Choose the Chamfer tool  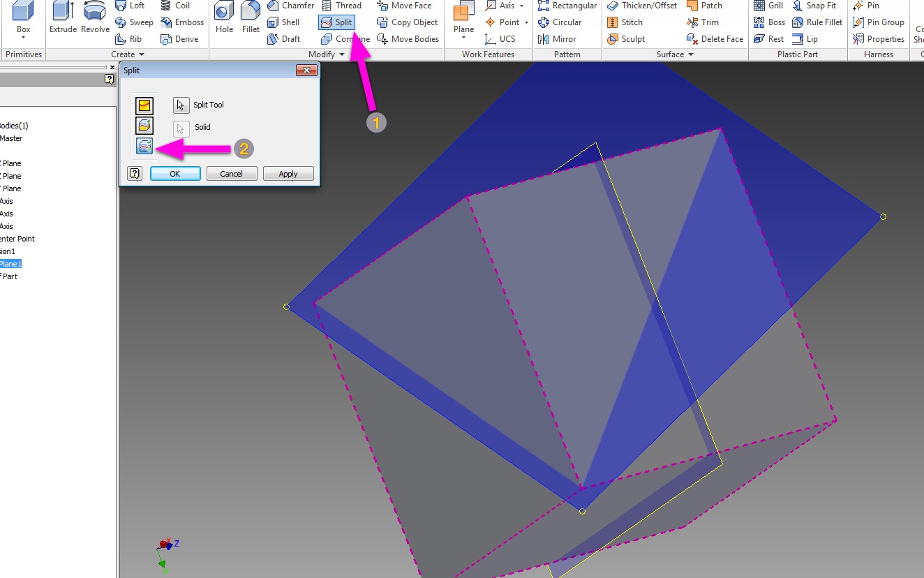click(291, 6)
